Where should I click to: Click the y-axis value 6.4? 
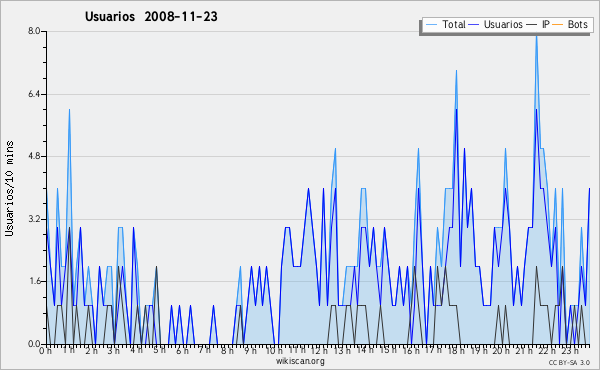pos(34,94)
